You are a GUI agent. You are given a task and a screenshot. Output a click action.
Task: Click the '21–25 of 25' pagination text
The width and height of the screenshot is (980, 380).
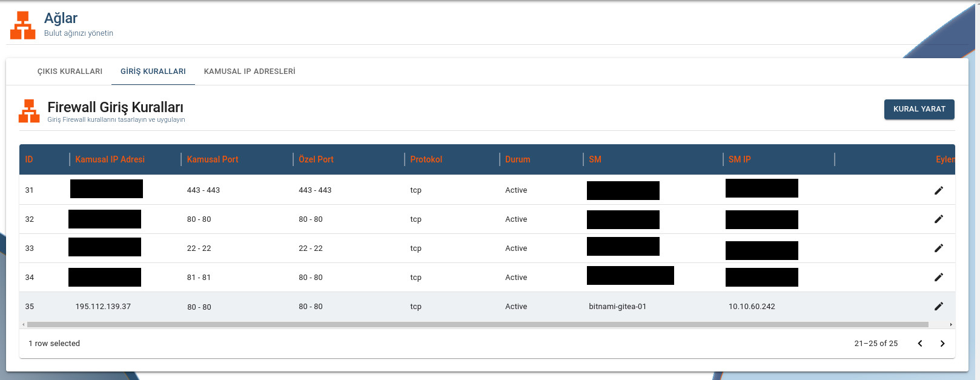876,344
